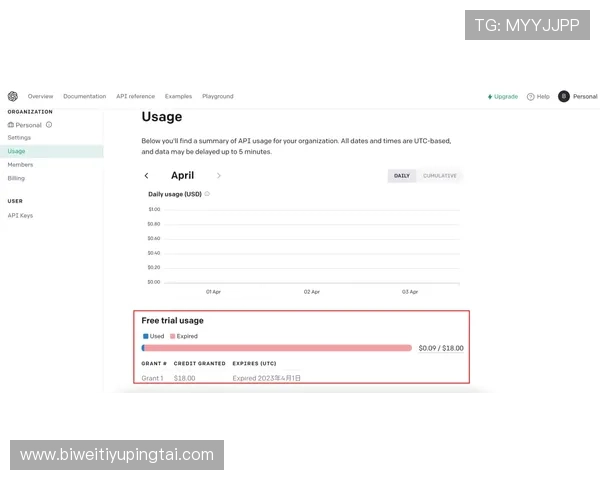The image size is (600, 480).
Task: Select Personal organization in sidebar
Action: coord(28,125)
